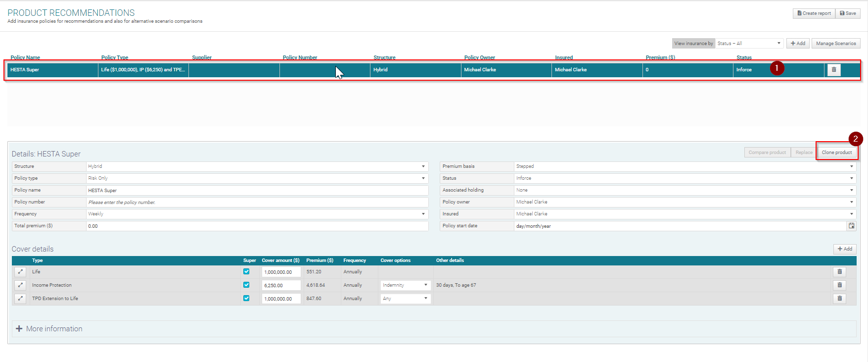Edit the Total premium field
868x362 pixels.
tap(257, 226)
